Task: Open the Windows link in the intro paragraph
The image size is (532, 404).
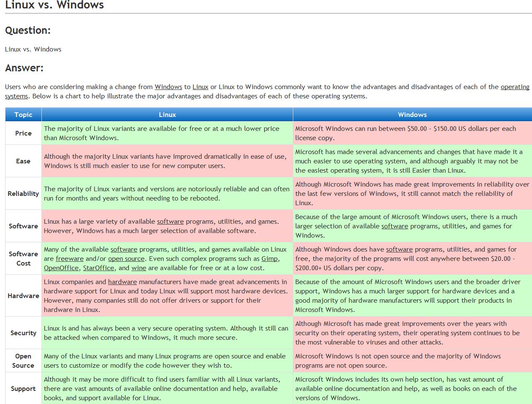Action: 168,87
